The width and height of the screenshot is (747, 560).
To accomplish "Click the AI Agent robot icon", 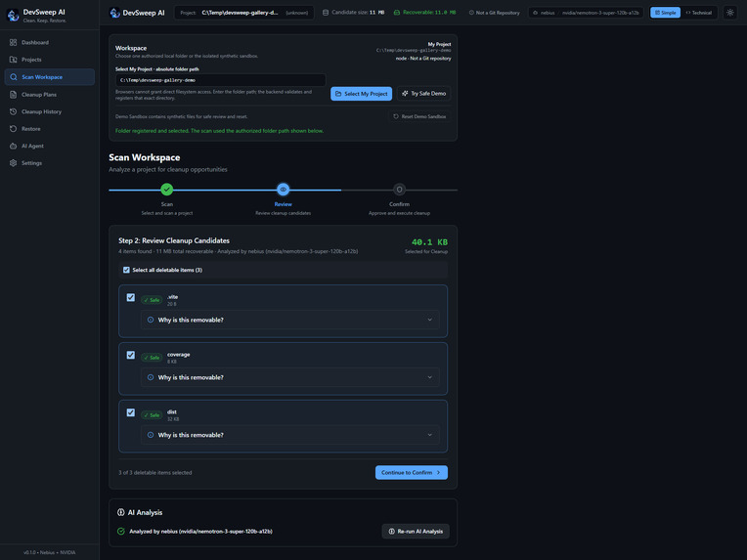I will click(x=14, y=146).
